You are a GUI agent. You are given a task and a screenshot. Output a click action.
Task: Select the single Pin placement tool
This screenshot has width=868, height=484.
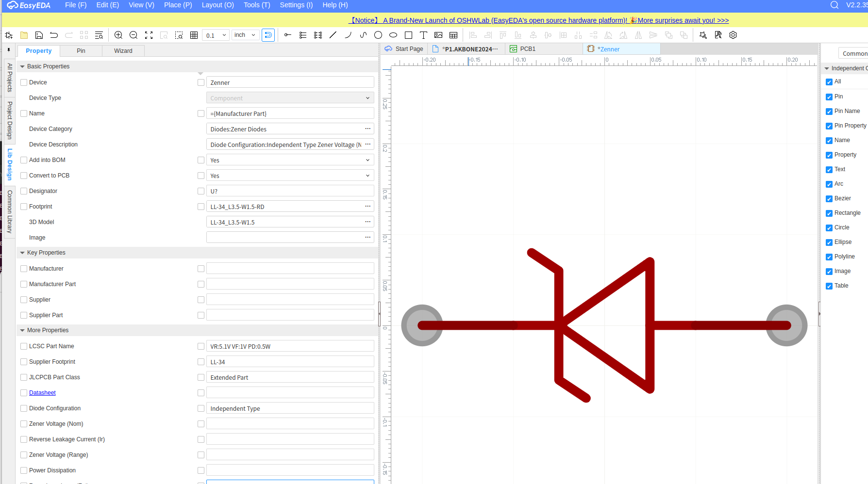point(288,35)
